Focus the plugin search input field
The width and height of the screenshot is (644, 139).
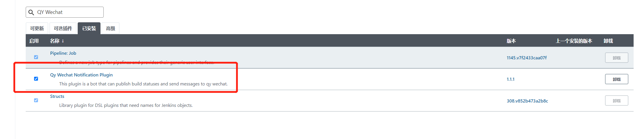click(69, 12)
